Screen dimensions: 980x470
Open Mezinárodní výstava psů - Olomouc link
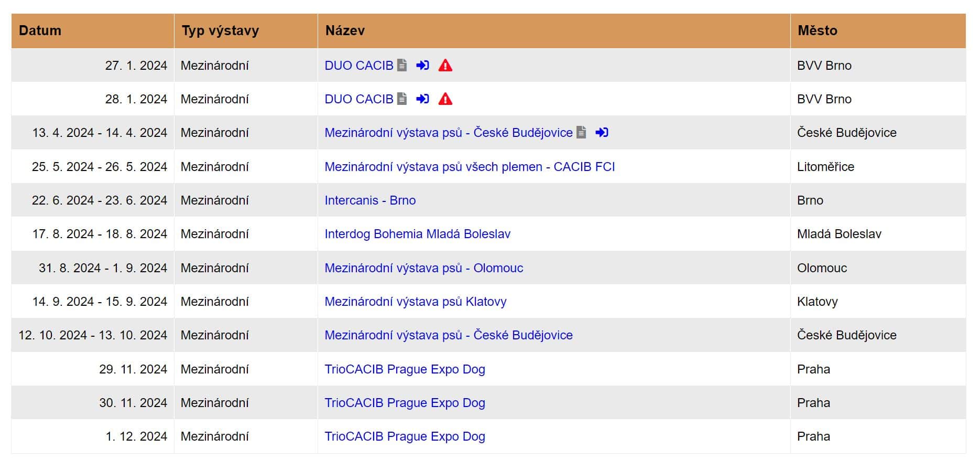tap(424, 268)
